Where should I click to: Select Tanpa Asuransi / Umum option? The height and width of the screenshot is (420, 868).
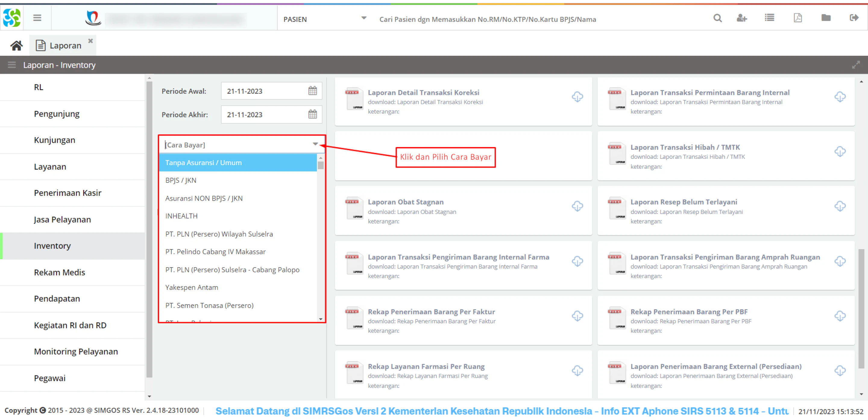pos(238,163)
